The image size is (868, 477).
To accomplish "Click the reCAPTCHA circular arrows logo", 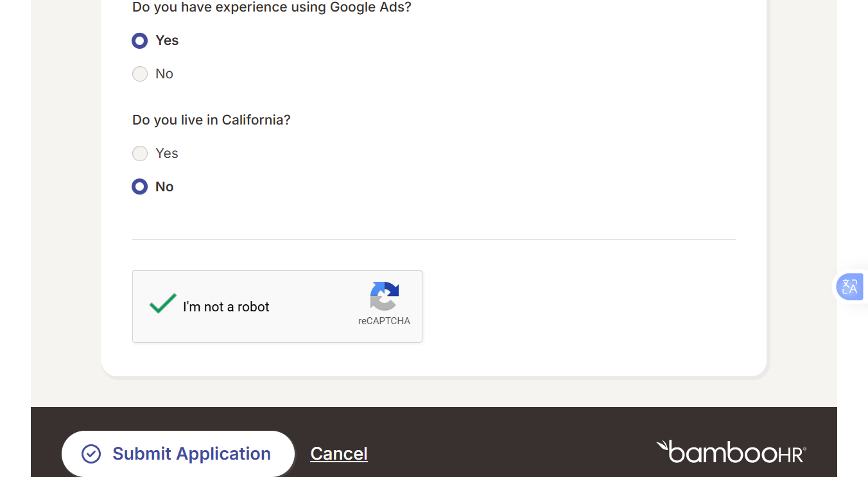I will [x=384, y=296].
